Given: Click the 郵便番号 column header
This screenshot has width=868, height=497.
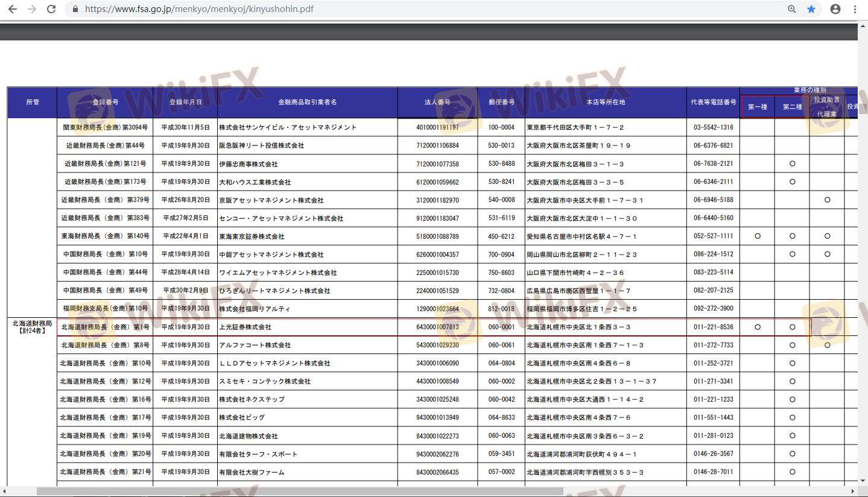Looking at the screenshot, I should pyautogui.click(x=501, y=103).
